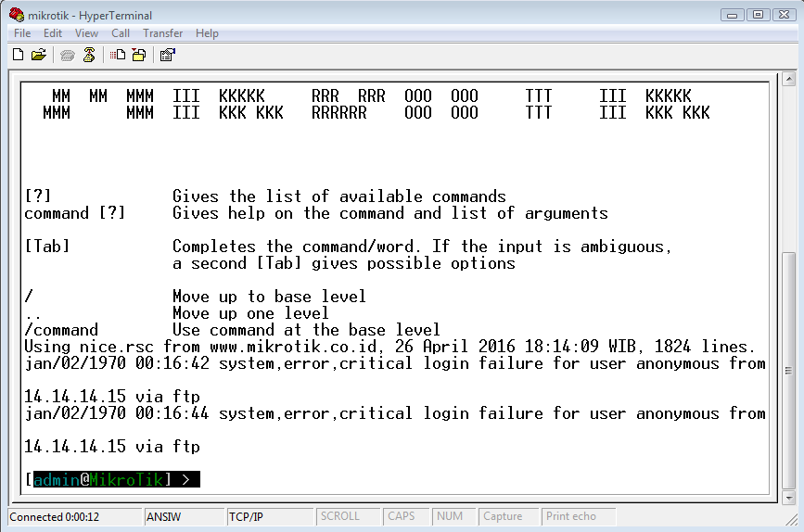
Task: Click 'Move up one level' text
Action: pyautogui.click(x=250, y=313)
